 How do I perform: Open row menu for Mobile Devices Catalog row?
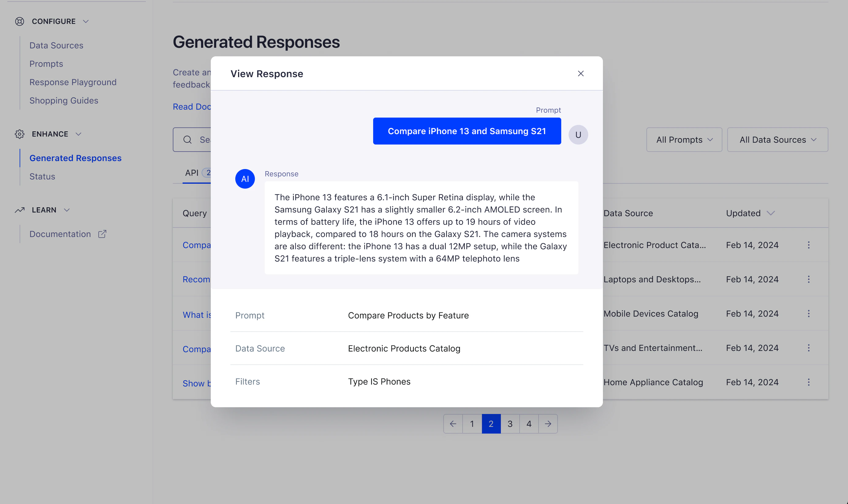[808, 314]
